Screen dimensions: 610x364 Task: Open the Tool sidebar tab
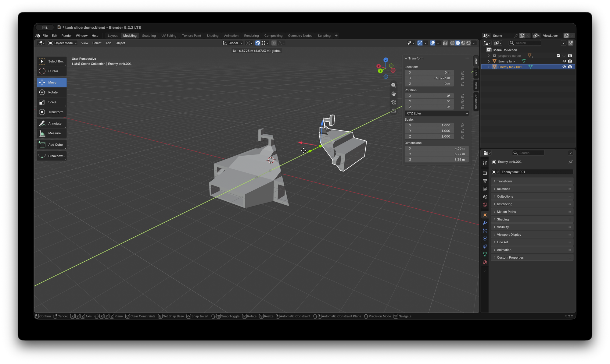[x=476, y=73]
